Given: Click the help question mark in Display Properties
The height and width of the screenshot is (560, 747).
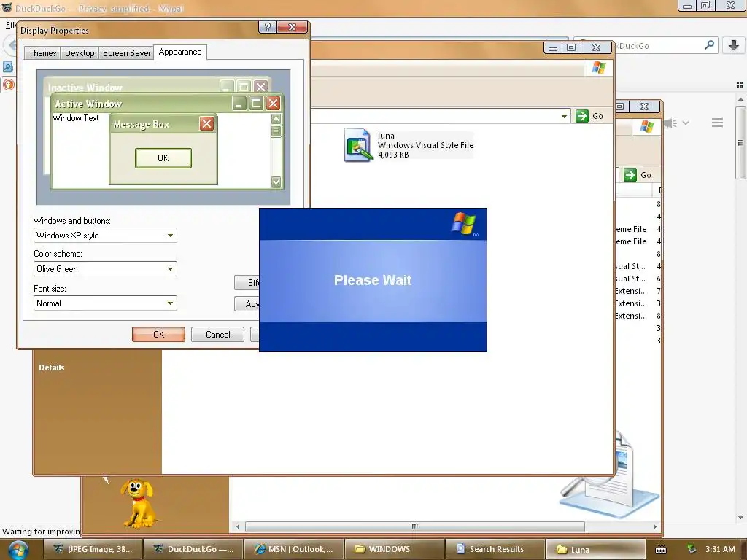Looking at the screenshot, I should tap(267, 27).
